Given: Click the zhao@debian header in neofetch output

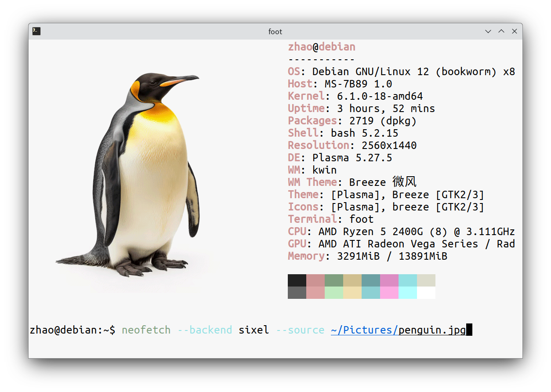Looking at the screenshot, I should click(x=322, y=47).
